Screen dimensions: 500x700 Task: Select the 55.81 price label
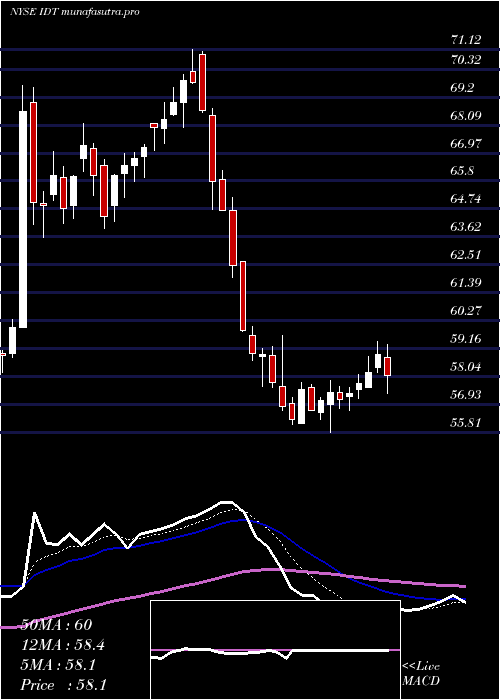(466, 422)
